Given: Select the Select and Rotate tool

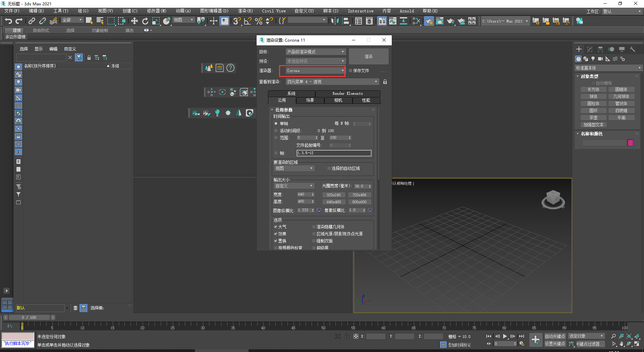Looking at the screenshot, I should 145,21.
